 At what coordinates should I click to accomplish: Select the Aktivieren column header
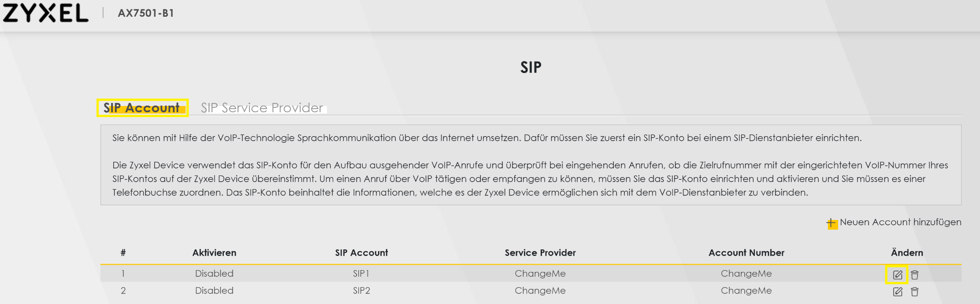click(214, 253)
